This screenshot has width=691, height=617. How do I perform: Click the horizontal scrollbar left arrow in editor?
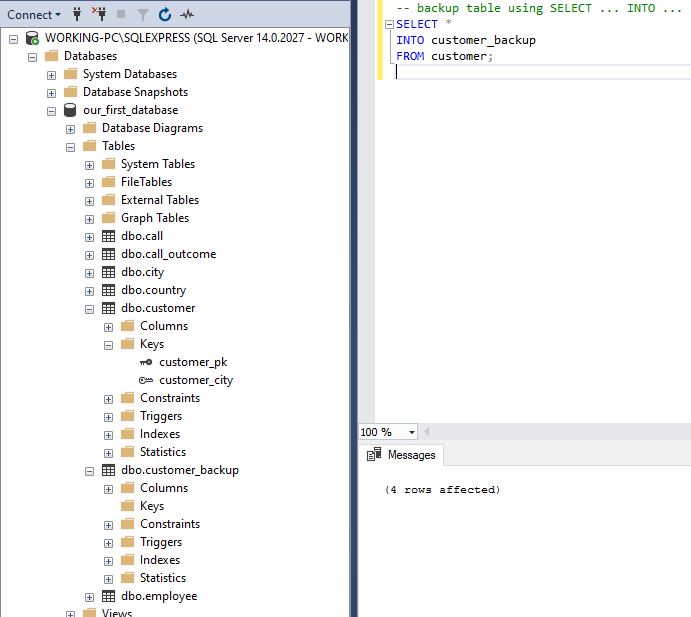pyautogui.click(x=426, y=431)
